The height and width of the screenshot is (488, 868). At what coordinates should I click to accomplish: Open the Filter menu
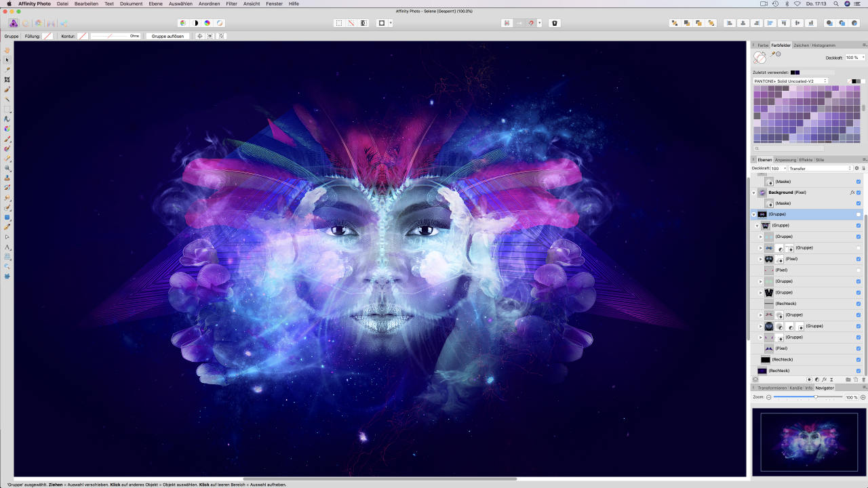tap(232, 3)
